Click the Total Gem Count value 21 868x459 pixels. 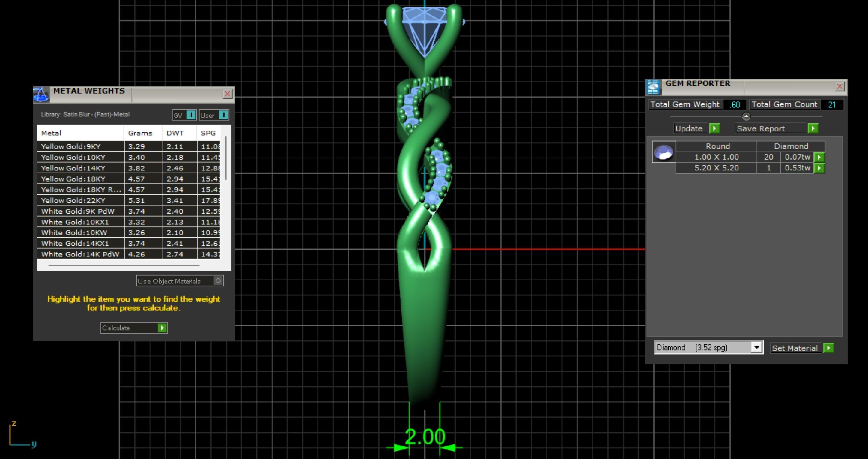[832, 104]
